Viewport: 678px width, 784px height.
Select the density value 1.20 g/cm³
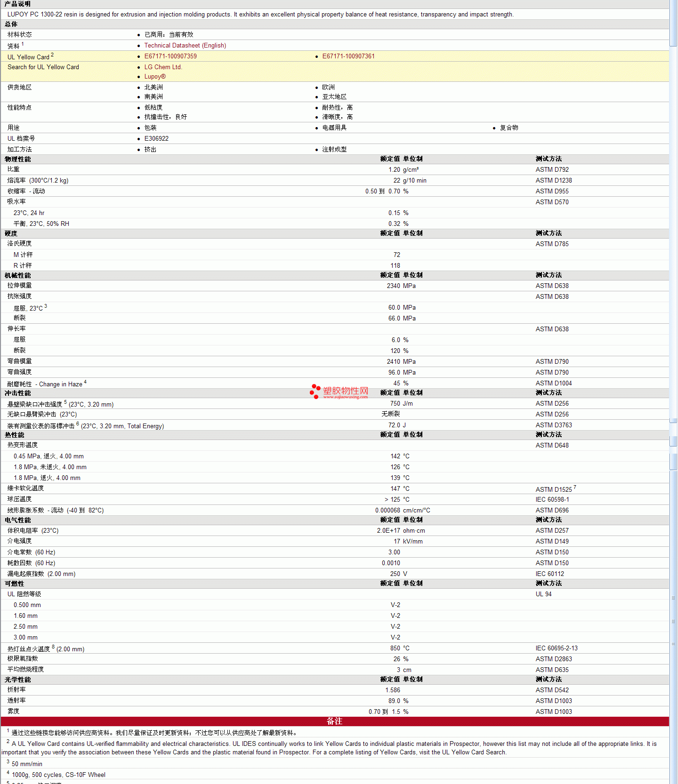(x=404, y=170)
